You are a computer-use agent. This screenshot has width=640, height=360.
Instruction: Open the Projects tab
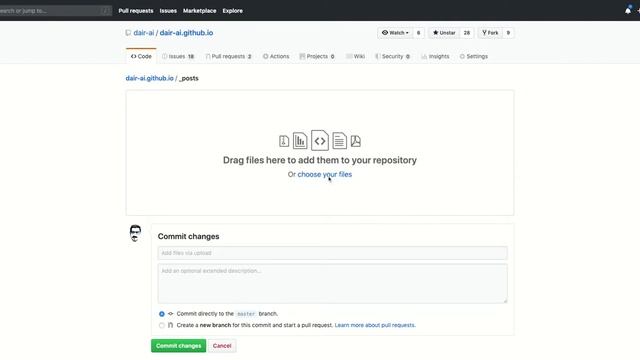coord(317,56)
